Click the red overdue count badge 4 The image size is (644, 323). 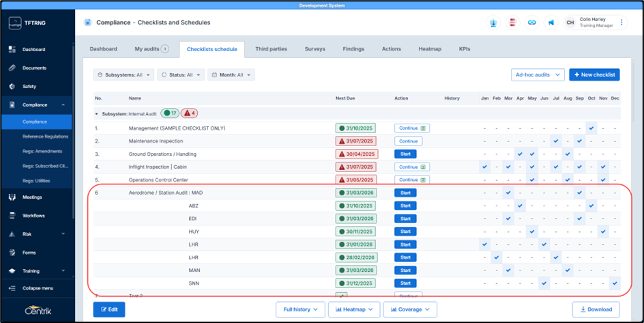coord(190,113)
